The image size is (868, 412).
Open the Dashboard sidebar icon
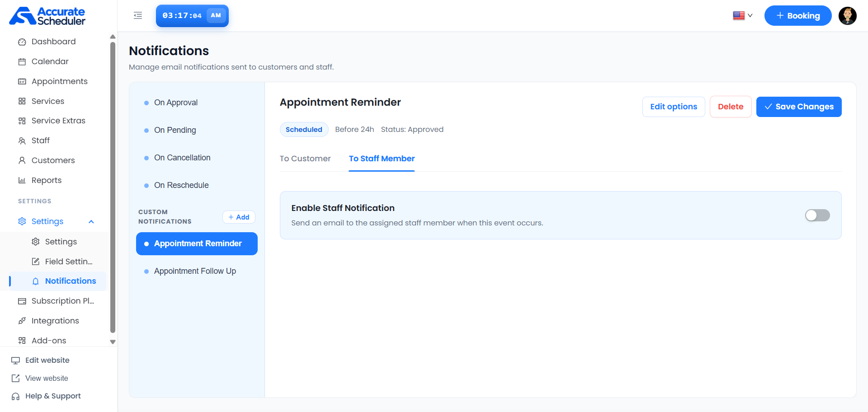click(22, 42)
